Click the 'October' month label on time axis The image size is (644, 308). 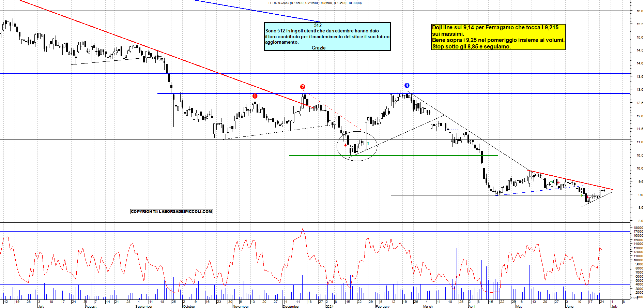(189, 306)
